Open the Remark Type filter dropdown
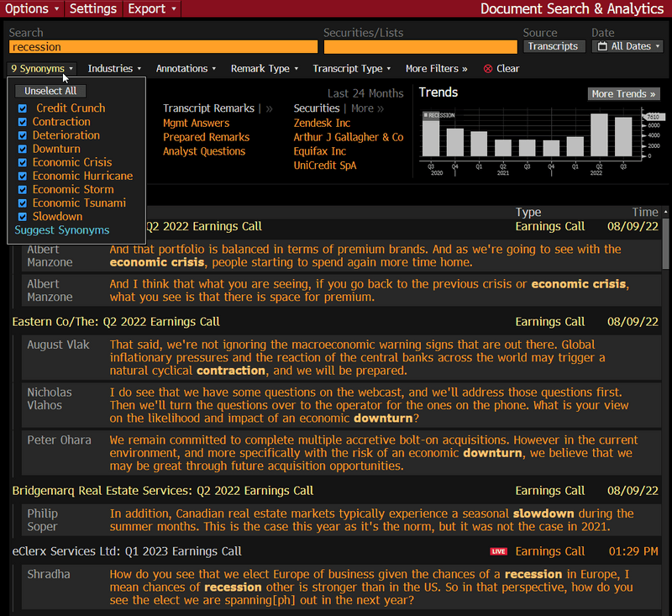The width and height of the screenshot is (672, 616). (x=265, y=69)
